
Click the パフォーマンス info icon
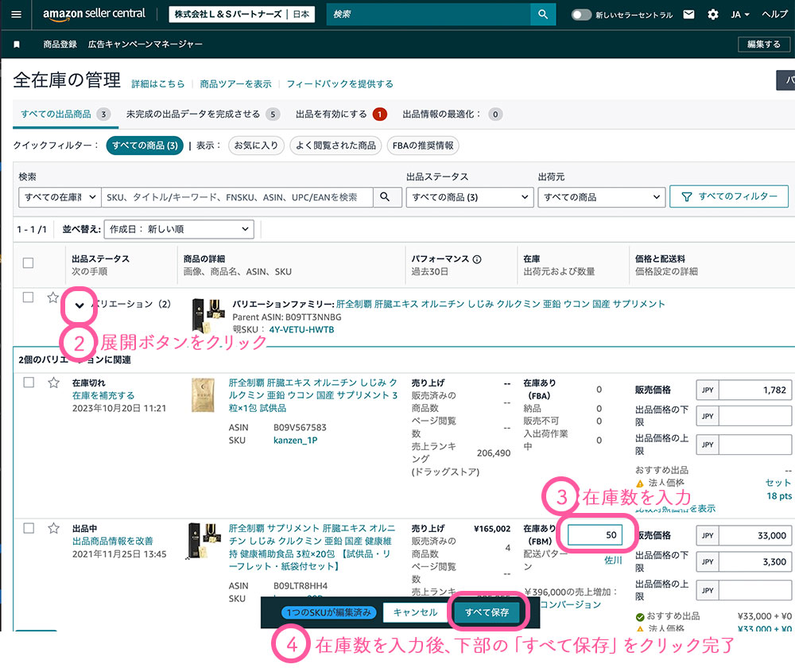(477, 259)
